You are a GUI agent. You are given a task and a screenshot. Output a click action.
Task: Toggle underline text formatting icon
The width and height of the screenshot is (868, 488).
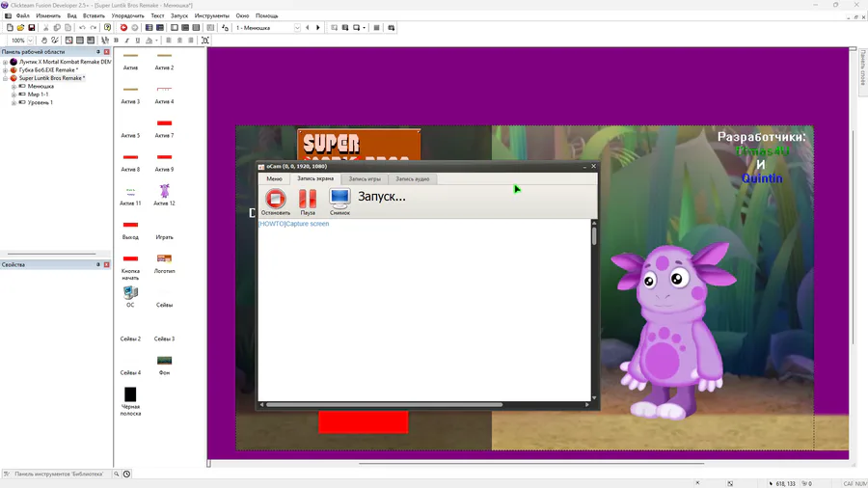[x=138, y=41]
